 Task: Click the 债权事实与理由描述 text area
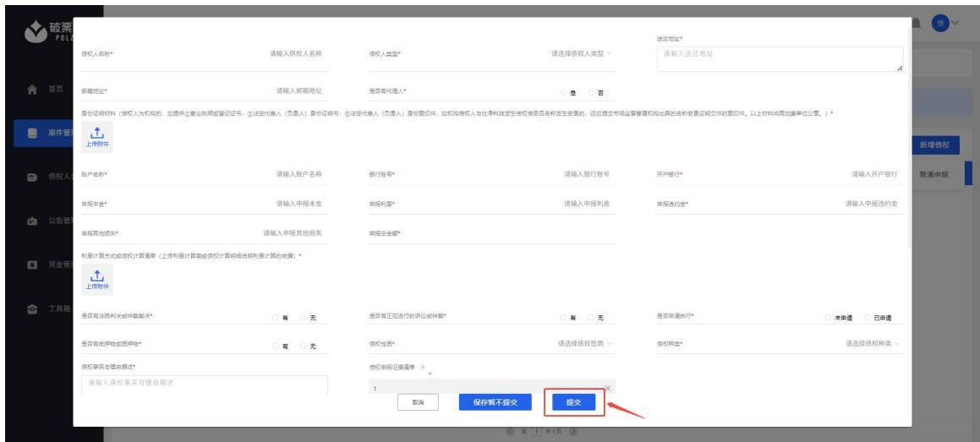[205, 385]
